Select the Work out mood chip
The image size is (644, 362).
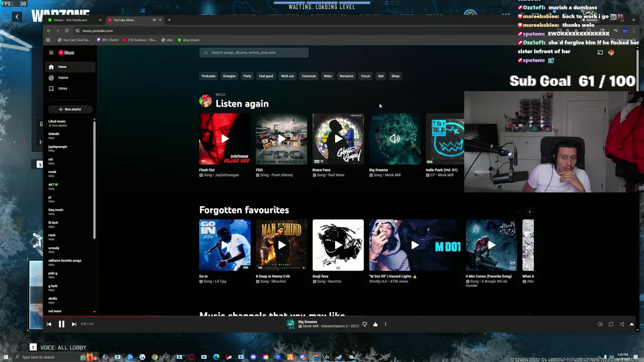[287, 76]
